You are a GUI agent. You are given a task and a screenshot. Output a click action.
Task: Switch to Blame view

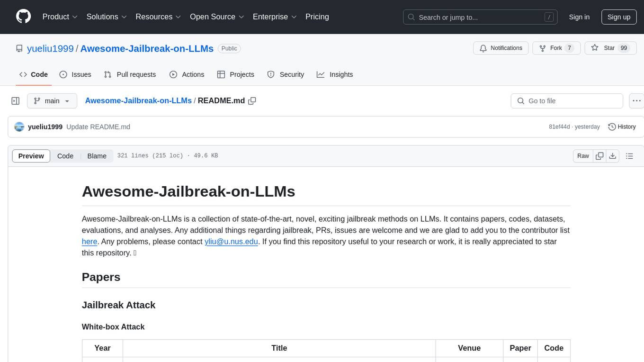97,156
